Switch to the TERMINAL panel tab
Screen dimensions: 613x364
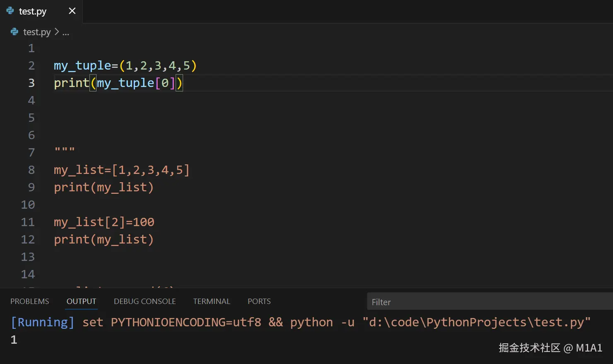click(211, 301)
